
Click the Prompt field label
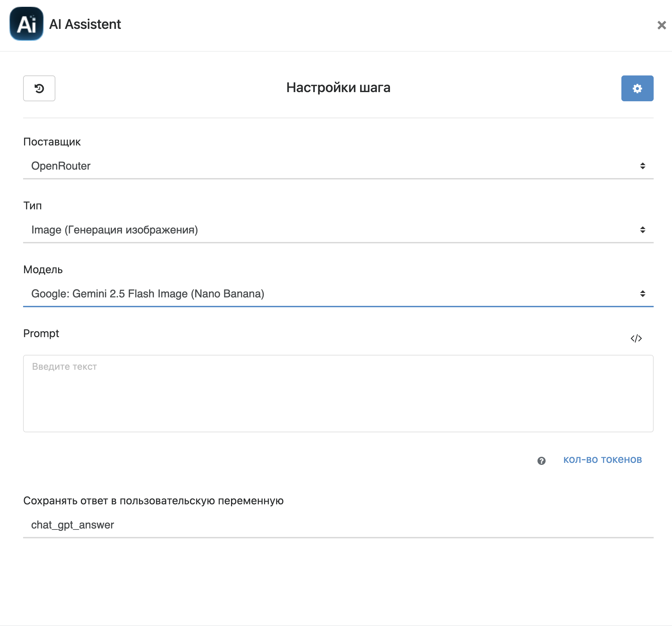(41, 333)
